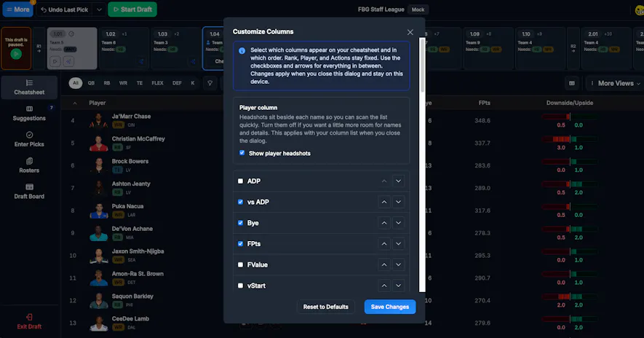The width and height of the screenshot is (644, 338).
Task: Select the WR position filter tab
Action: [123, 83]
